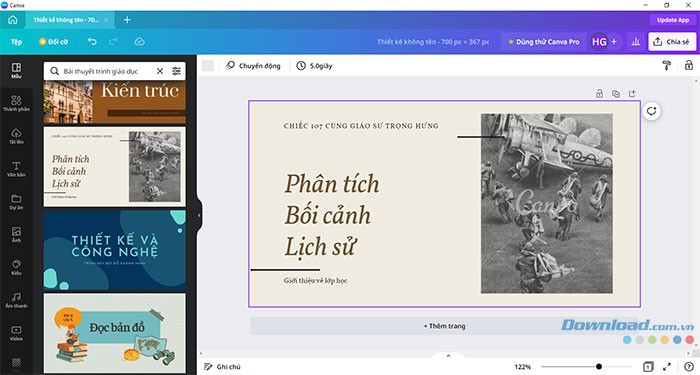The width and height of the screenshot is (700, 375).
Task: Select airplane photo on canvas
Action: pos(546,203)
